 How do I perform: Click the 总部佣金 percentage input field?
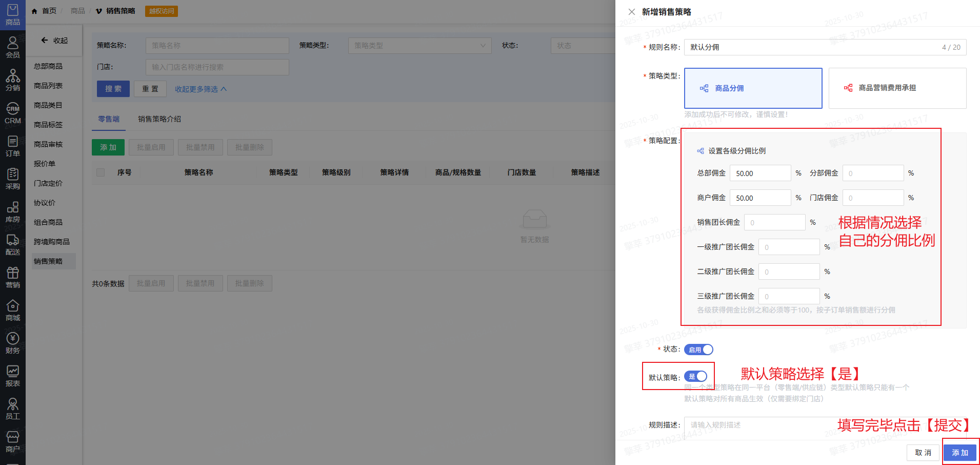[760, 173]
